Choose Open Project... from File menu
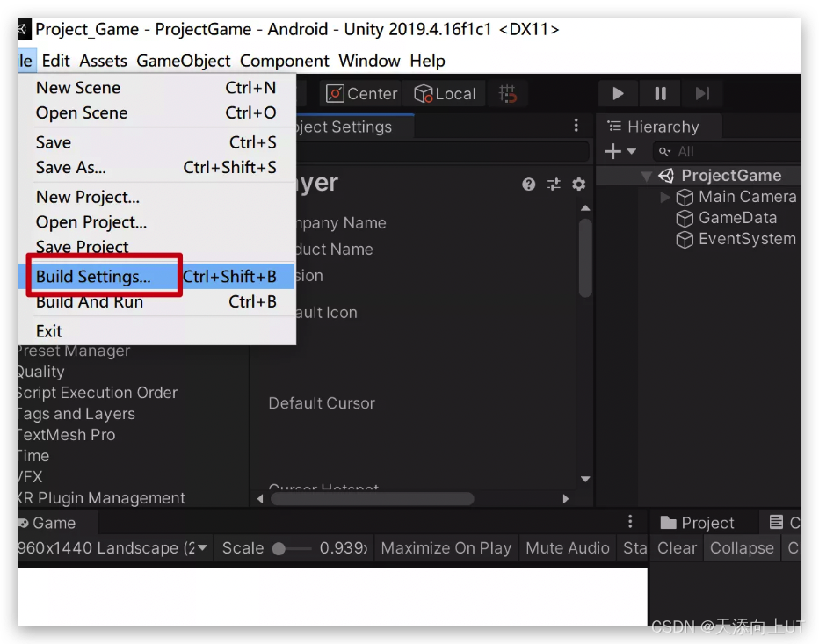 pos(156,222)
